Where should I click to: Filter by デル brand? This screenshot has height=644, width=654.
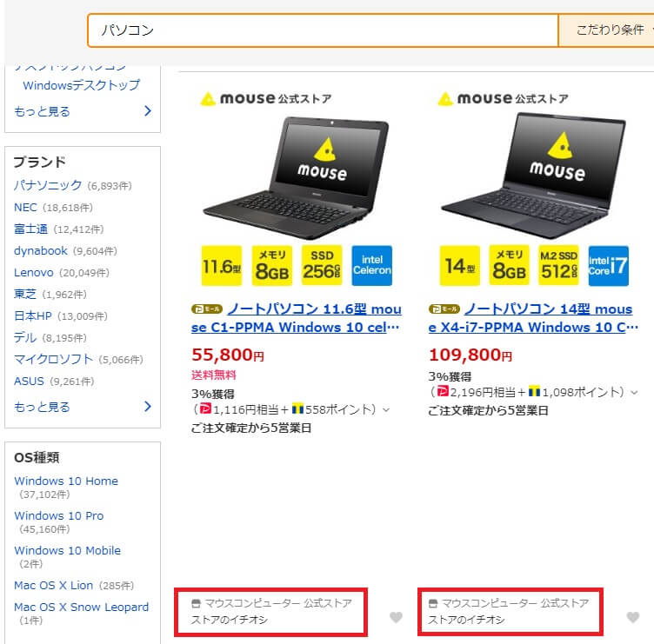[25, 337]
